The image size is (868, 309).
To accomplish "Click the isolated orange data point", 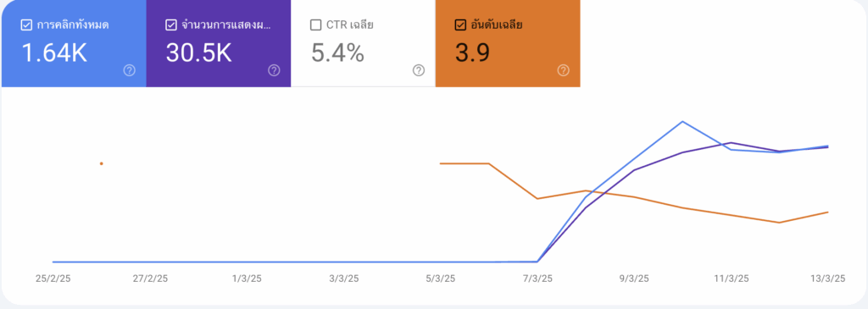I will click(x=102, y=163).
